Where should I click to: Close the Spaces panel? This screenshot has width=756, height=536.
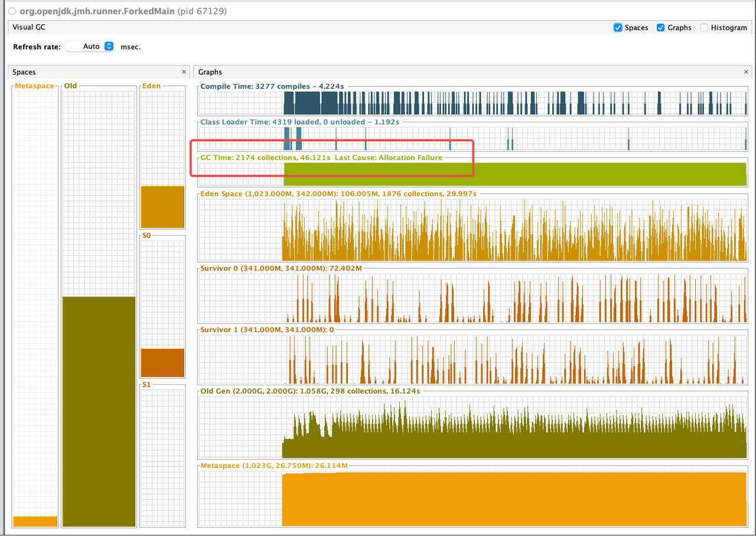(184, 72)
